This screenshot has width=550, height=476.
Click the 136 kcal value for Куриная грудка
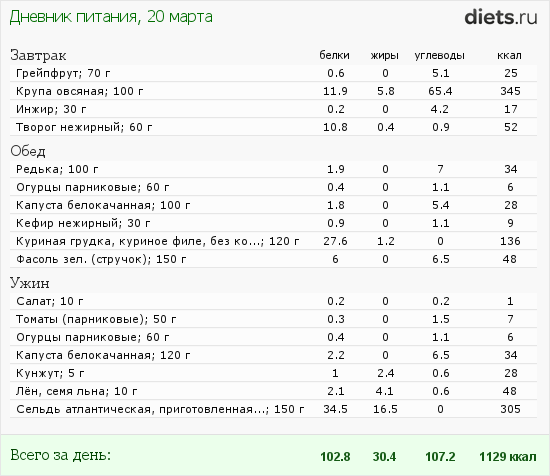coord(510,241)
